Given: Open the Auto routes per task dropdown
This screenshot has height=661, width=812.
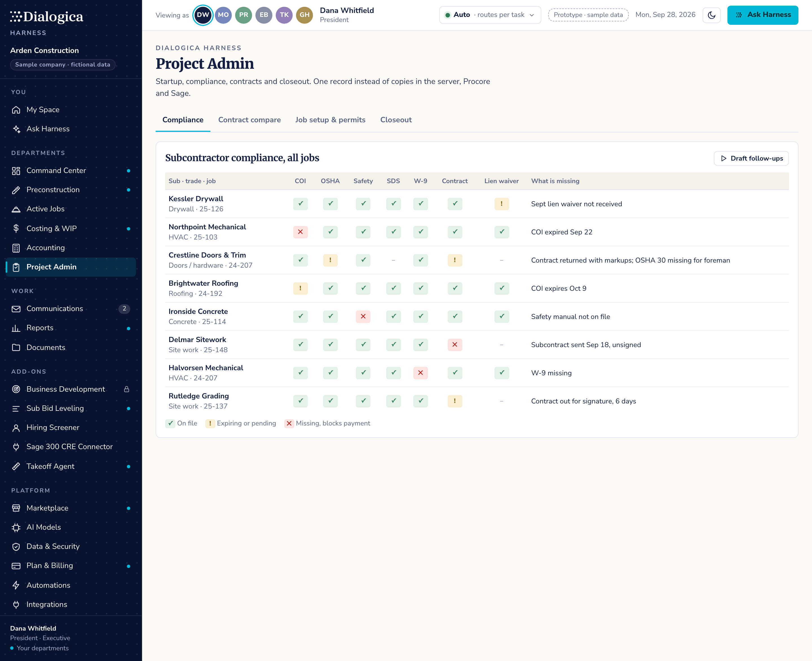Looking at the screenshot, I should click(x=490, y=15).
